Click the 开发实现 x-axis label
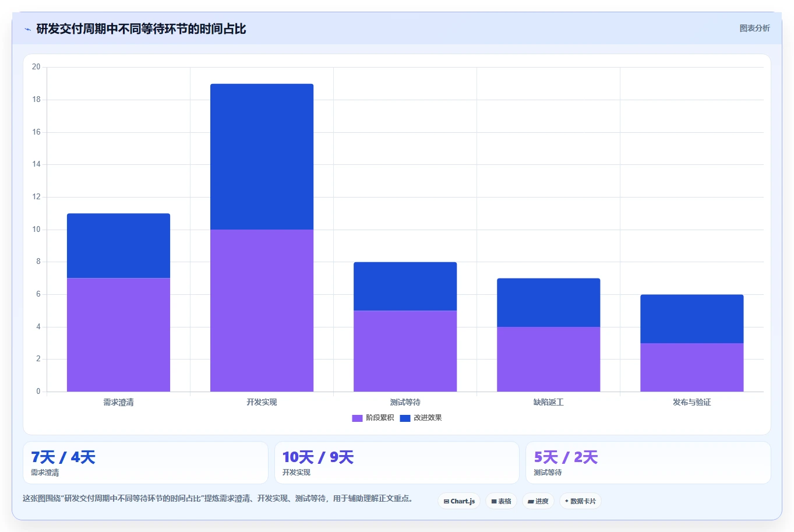Image resolution: width=794 pixels, height=532 pixels. [x=262, y=402]
